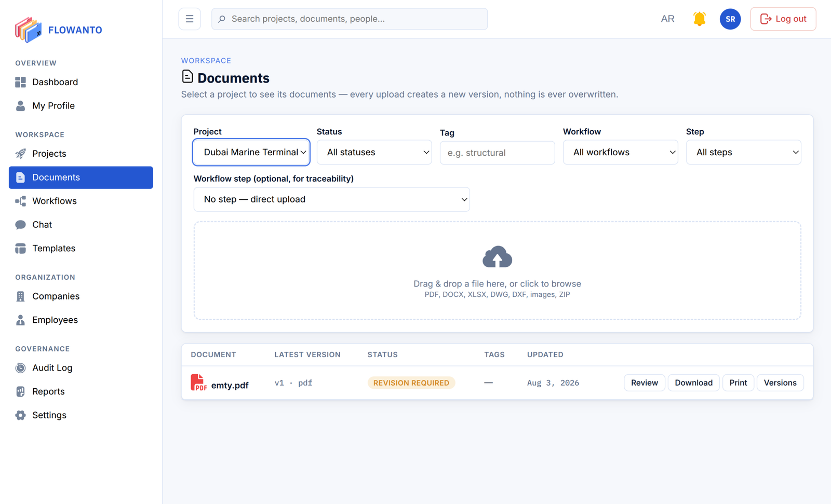Select Documents in the sidebar

point(81,178)
